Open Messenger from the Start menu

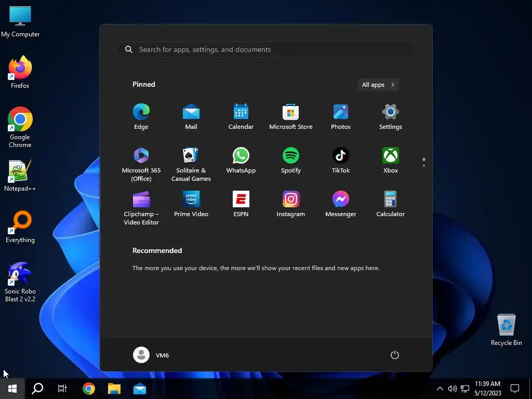(x=341, y=204)
